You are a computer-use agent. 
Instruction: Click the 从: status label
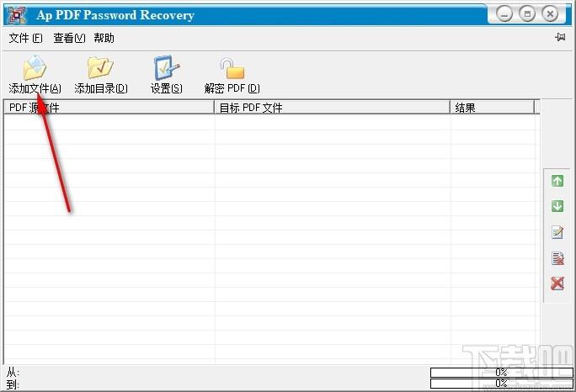click(x=13, y=373)
